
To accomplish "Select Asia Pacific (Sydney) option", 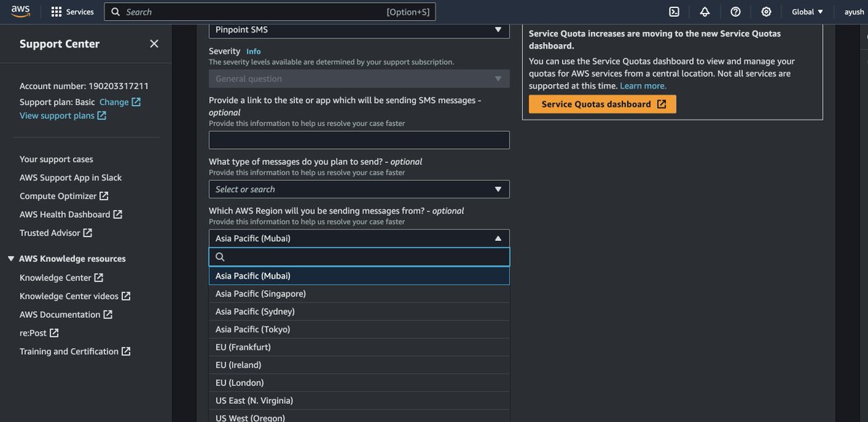I will [x=359, y=312].
